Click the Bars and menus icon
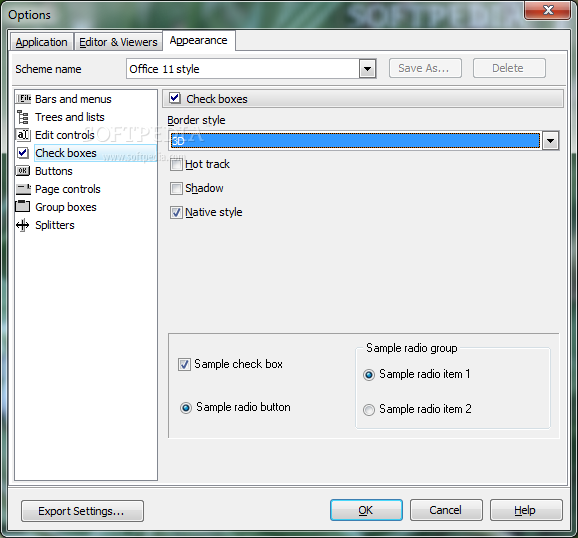578x538 pixels. click(23, 99)
